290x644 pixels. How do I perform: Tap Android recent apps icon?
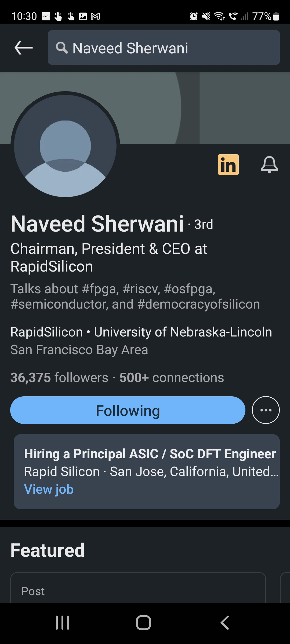(x=62, y=623)
